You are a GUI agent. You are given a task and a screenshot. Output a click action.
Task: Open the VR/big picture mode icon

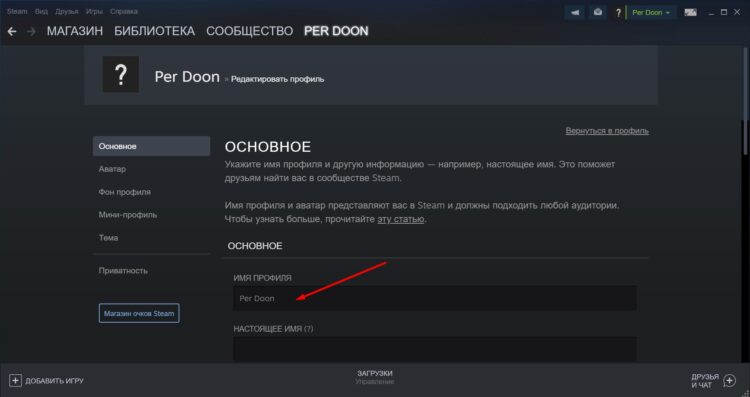click(690, 12)
